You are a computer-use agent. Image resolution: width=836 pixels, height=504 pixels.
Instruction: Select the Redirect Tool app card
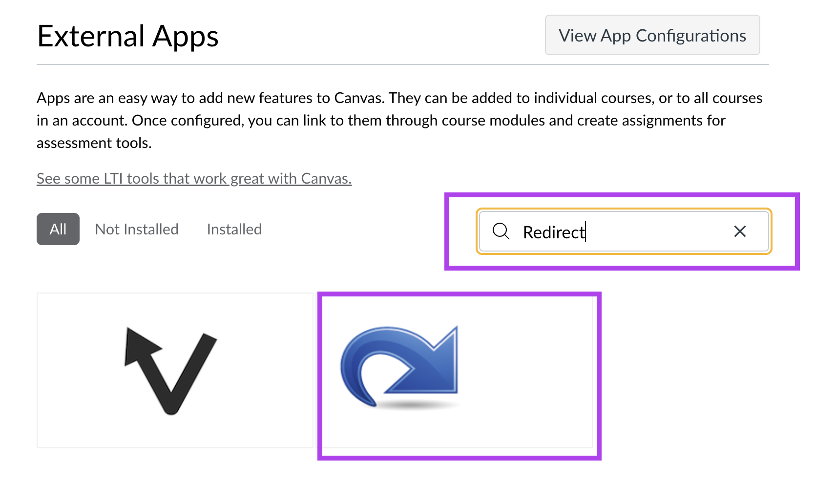(457, 371)
